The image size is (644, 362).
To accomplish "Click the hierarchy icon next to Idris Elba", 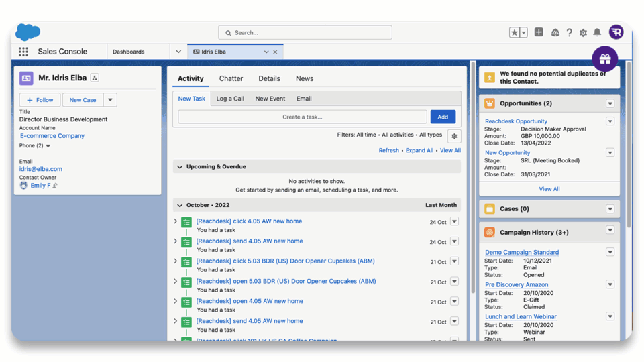I will pos(95,78).
